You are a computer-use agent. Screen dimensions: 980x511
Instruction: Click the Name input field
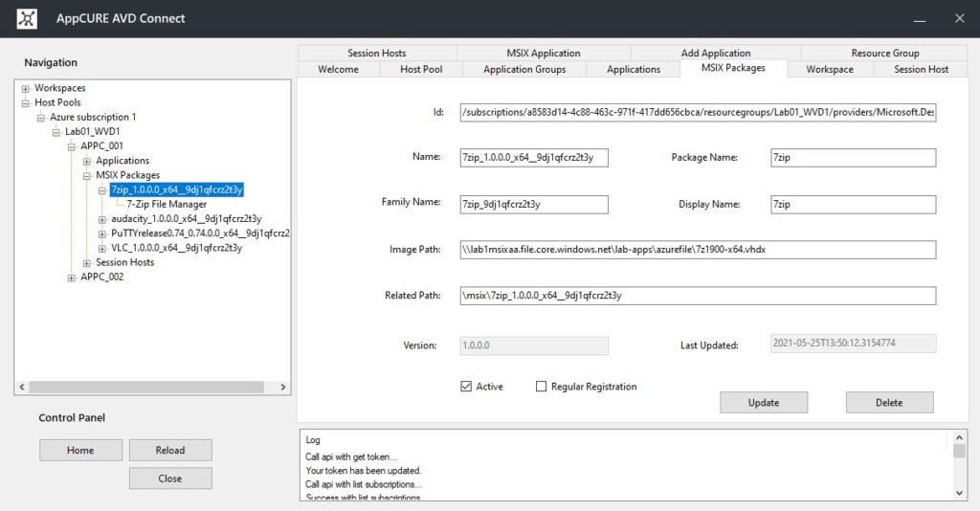click(x=534, y=158)
